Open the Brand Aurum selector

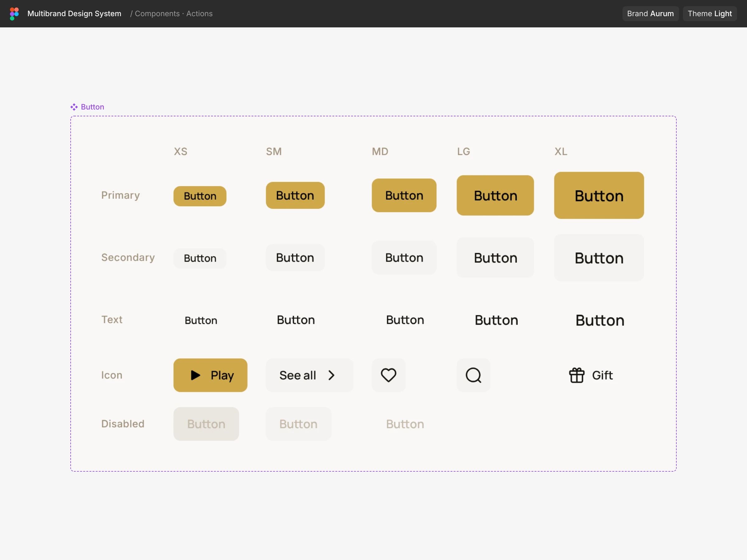[x=651, y=13]
